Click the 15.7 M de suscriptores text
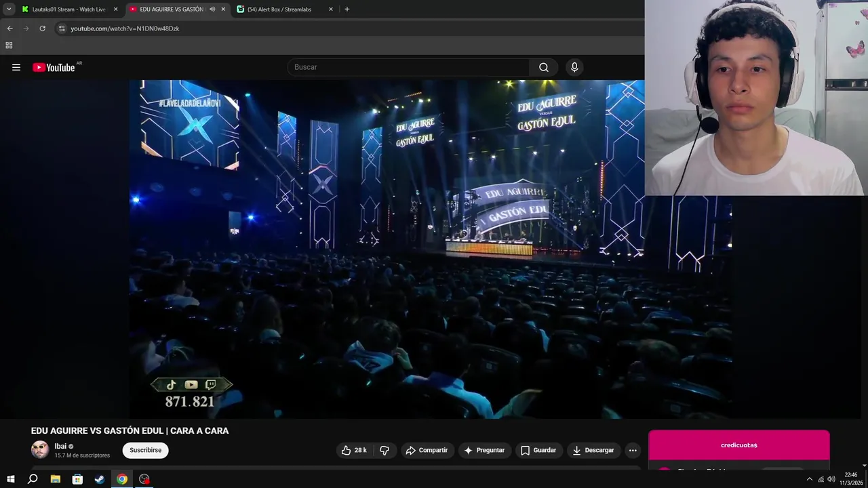 coord(82,455)
